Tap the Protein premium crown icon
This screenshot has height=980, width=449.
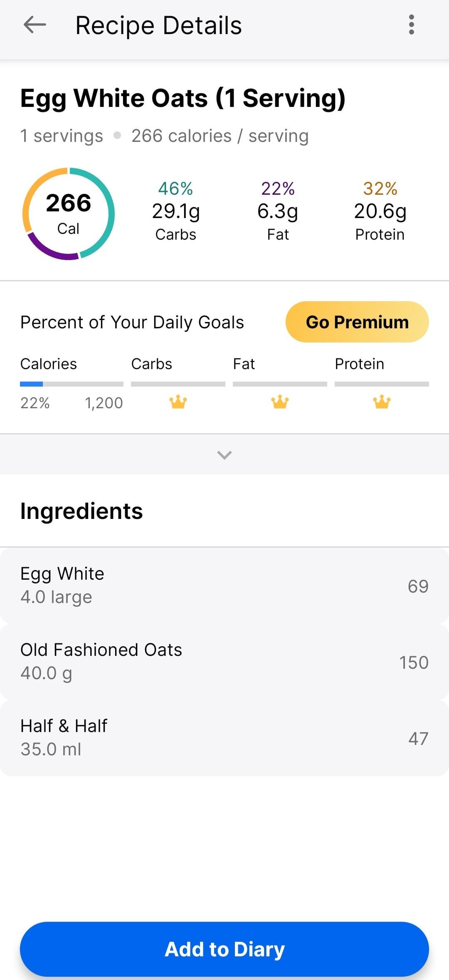pyautogui.click(x=382, y=402)
